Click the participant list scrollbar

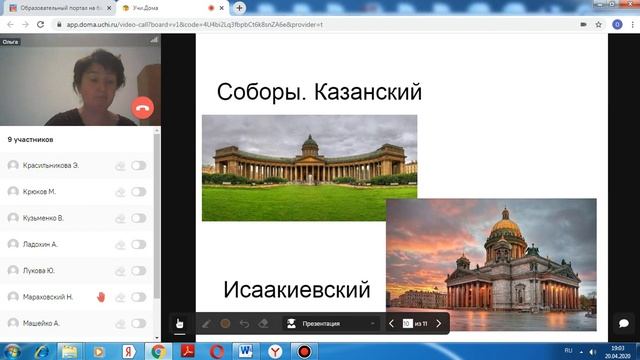click(x=157, y=216)
